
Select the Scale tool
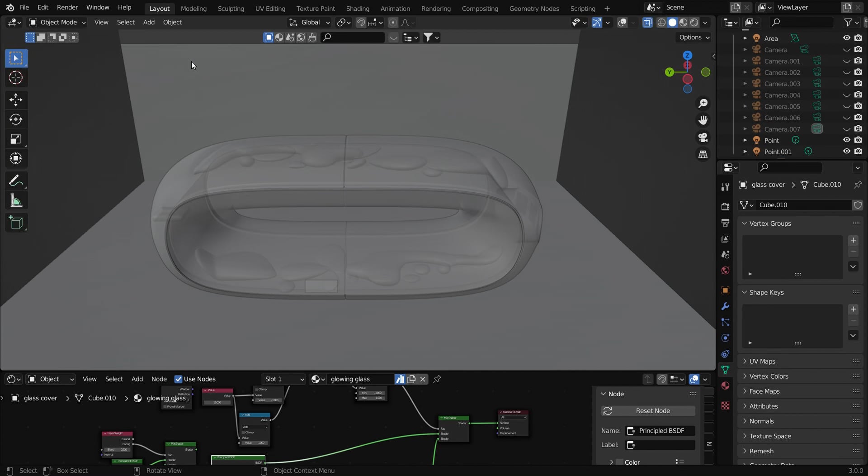click(16, 139)
